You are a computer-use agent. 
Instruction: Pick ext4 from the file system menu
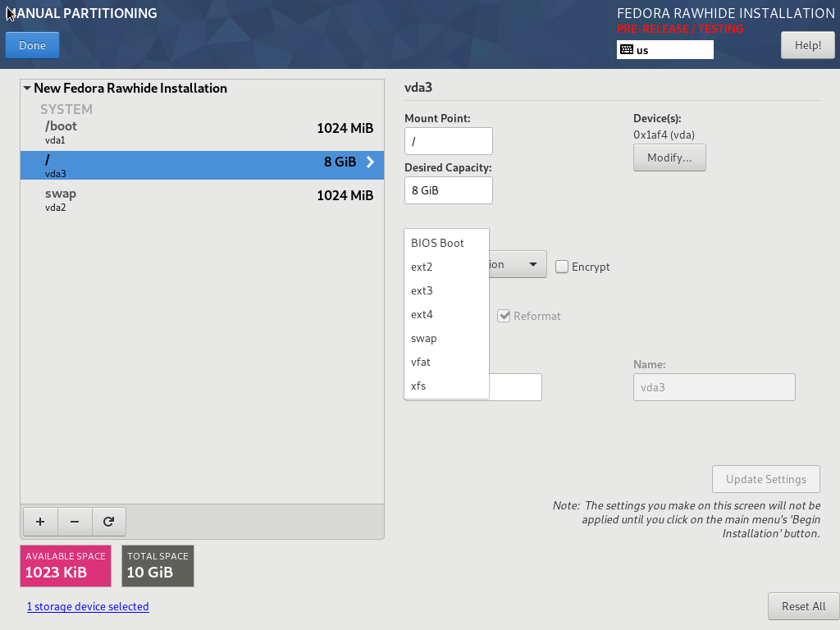coord(446,314)
